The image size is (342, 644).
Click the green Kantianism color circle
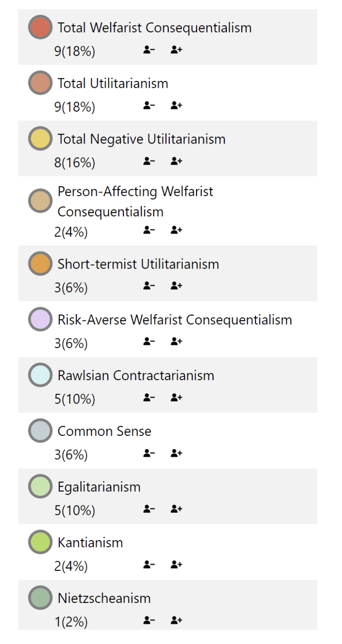click(x=40, y=542)
